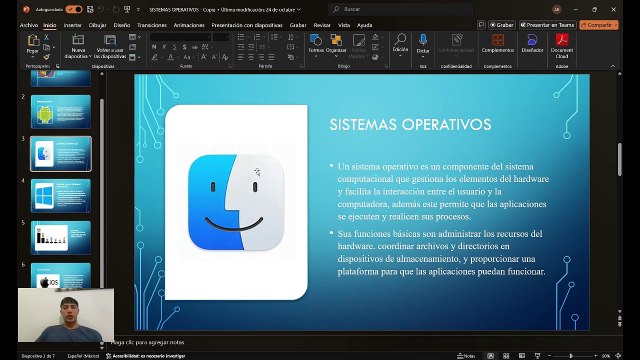Click Volver a usar las diapositivas icon
640x360 pixels.
(x=110, y=40)
